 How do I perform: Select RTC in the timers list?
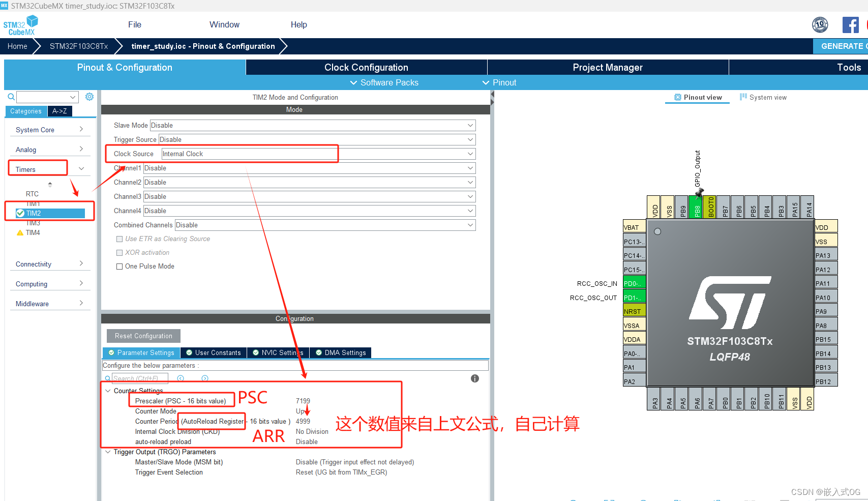[32, 194]
